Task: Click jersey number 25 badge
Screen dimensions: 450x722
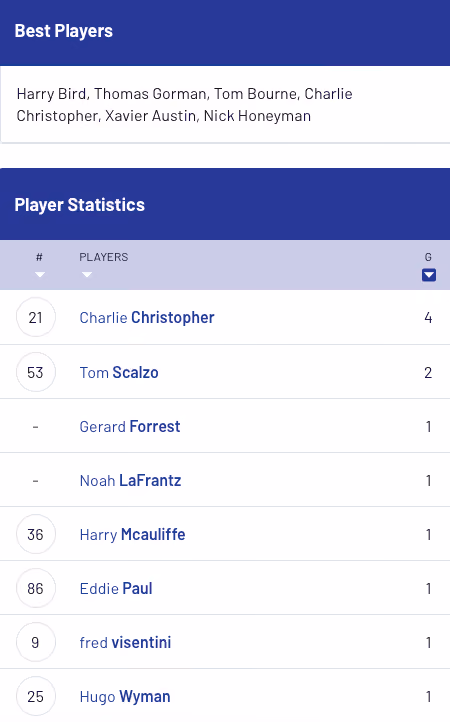Action: pyautogui.click(x=35, y=696)
